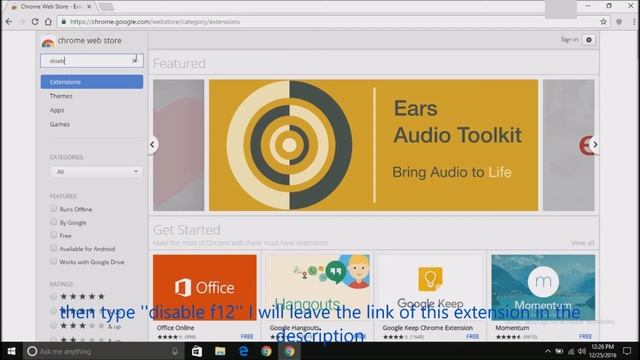Open the Categories All dropdown

pos(96,171)
